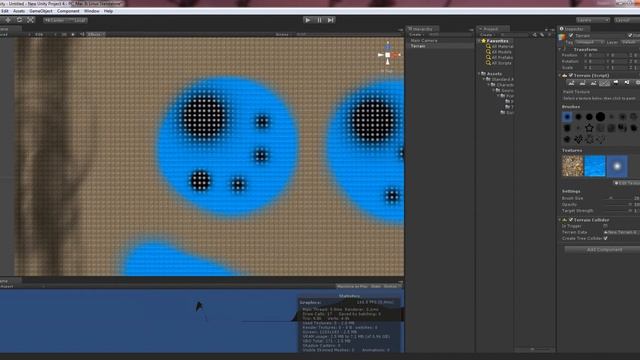Choose the second round brush
The width and height of the screenshot is (640, 360).
click(x=578, y=117)
